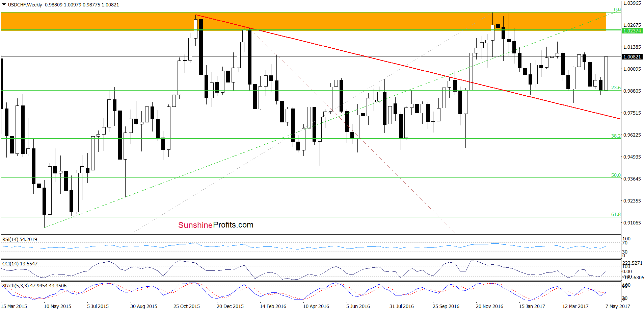Select the Stoch(5,3,3) indicator label
Viewport: 644px width, 311px height.
(34, 286)
